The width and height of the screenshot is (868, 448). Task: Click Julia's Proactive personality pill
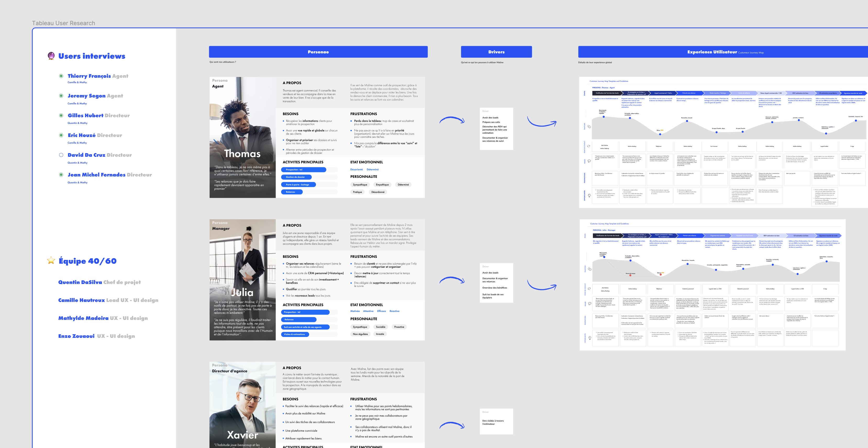pyautogui.click(x=399, y=327)
